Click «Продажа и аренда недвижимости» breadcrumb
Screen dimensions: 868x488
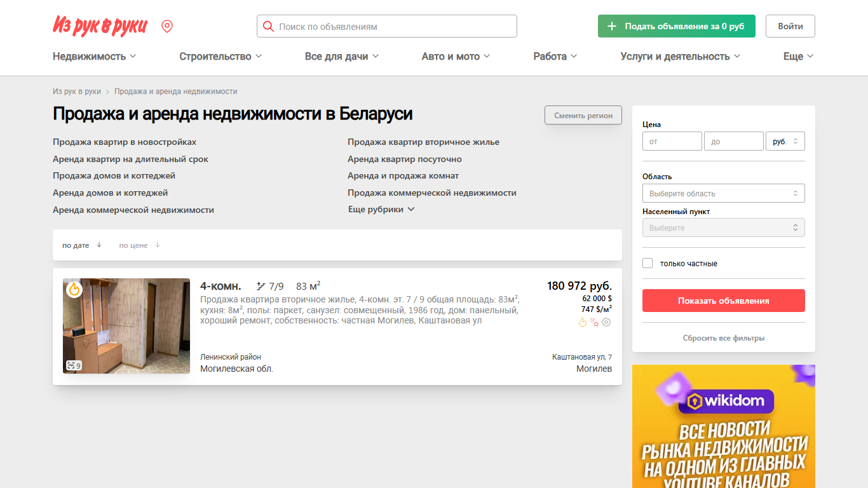[x=176, y=91]
